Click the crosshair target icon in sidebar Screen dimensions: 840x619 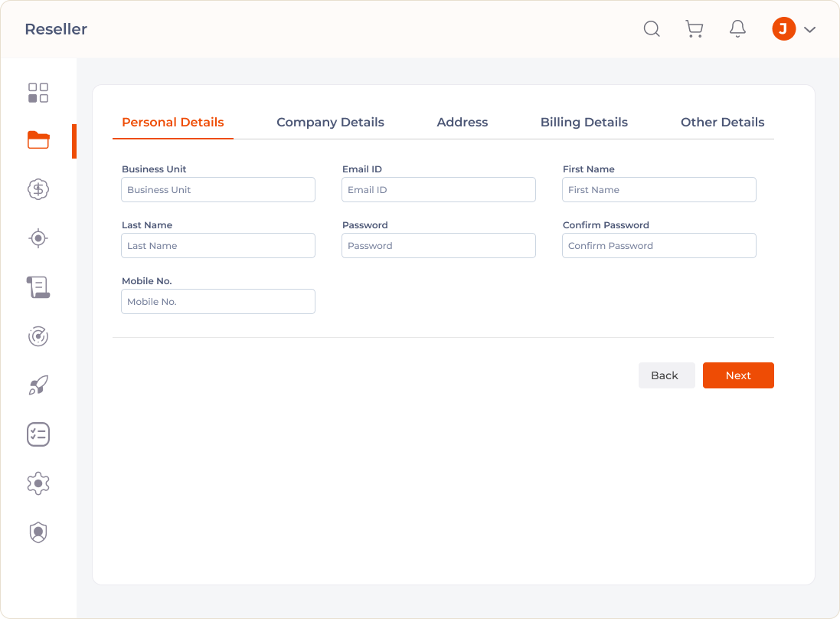pos(38,238)
